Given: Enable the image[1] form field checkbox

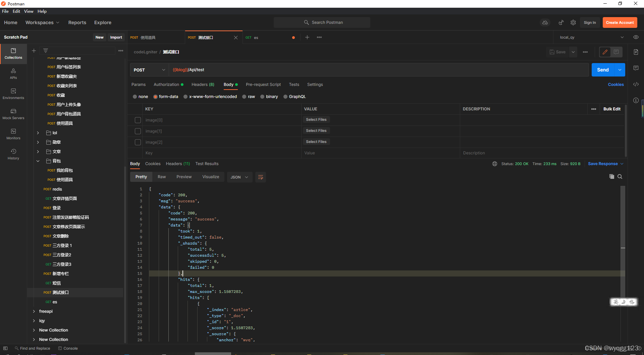Looking at the screenshot, I should 138,131.
